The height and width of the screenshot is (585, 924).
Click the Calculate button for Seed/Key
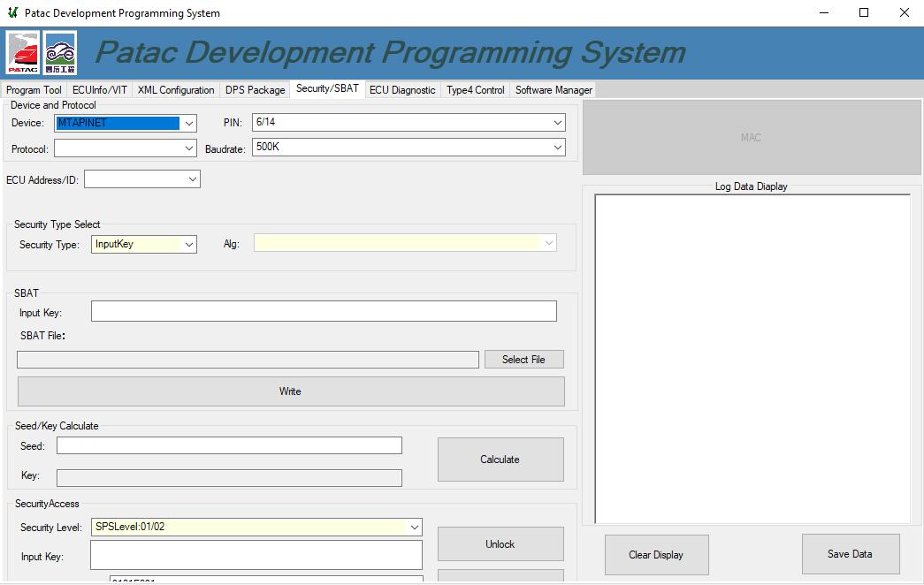click(500, 459)
